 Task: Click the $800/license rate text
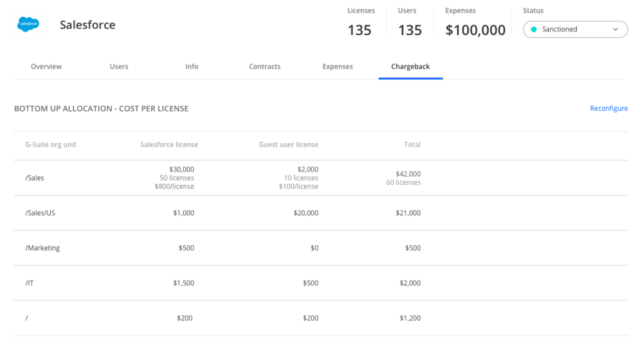click(174, 187)
